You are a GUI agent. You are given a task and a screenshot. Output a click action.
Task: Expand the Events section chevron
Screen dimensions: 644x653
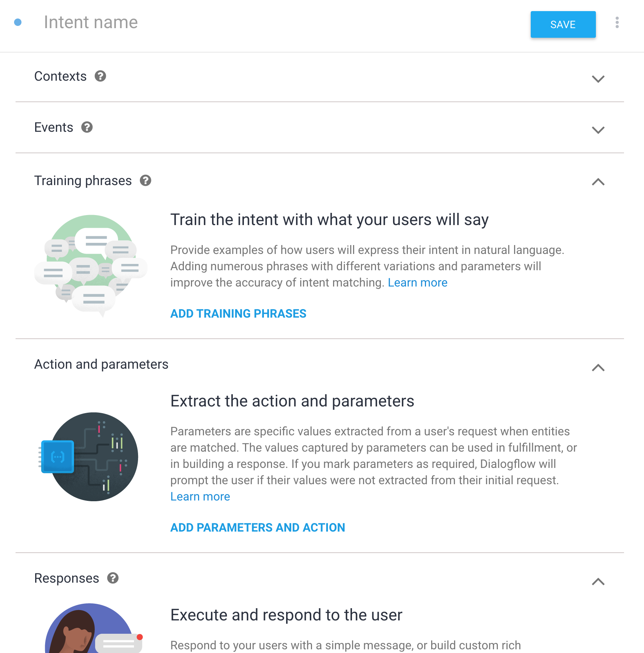coord(598,130)
